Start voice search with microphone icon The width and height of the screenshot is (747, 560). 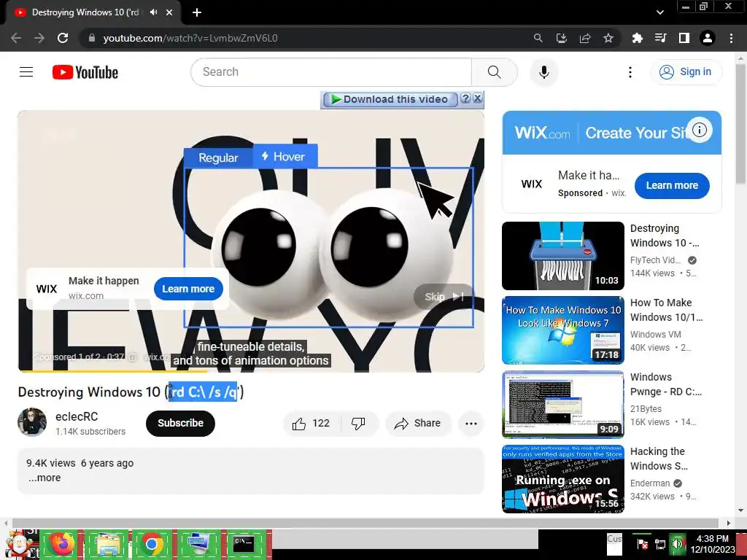point(544,72)
